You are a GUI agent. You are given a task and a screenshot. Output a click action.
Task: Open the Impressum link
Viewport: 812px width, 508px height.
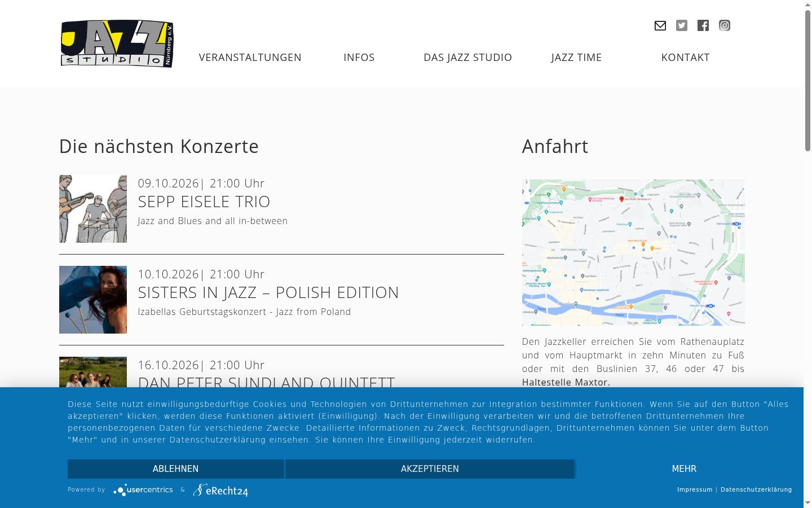(x=695, y=490)
